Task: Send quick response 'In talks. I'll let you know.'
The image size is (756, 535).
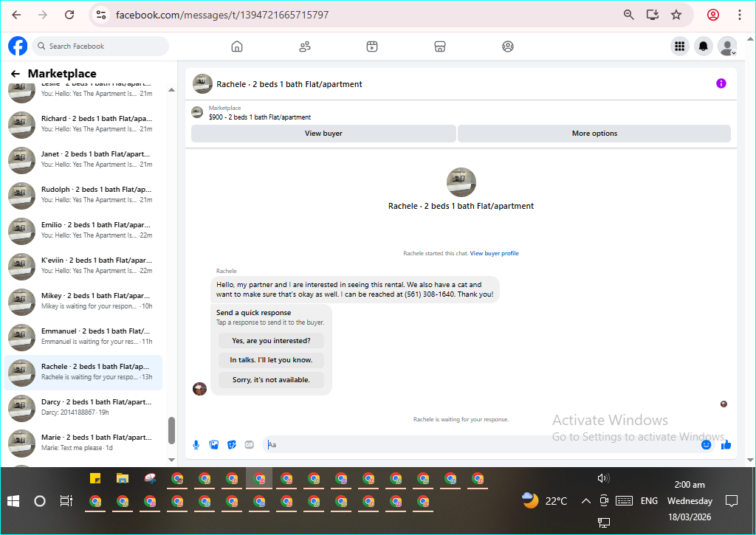Action: click(x=271, y=360)
